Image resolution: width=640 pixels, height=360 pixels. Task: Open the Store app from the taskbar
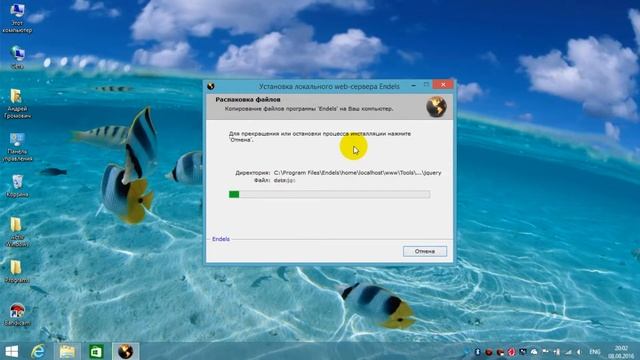pos(96,351)
